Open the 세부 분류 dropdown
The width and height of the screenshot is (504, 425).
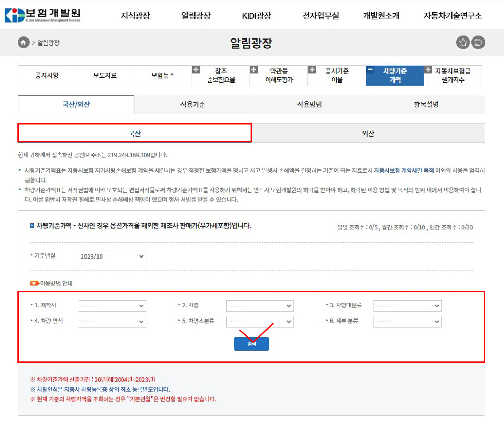click(x=407, y=321)
